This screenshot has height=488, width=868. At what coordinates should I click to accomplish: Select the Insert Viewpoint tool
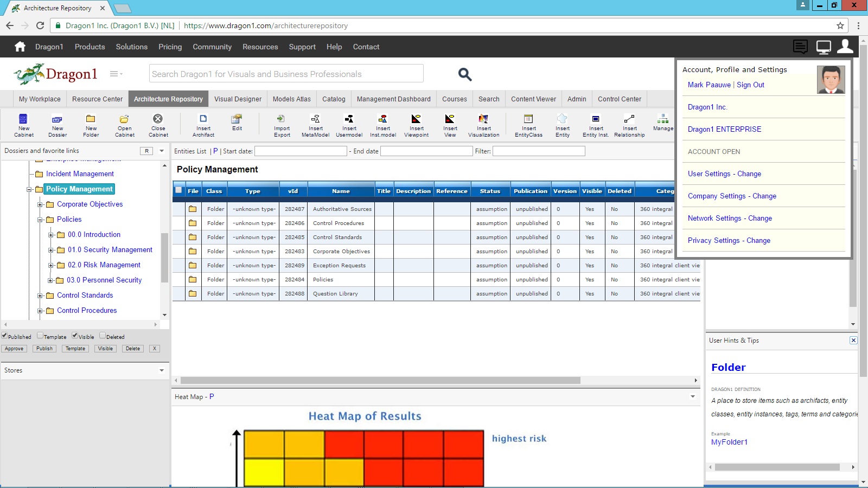point(416,125)
